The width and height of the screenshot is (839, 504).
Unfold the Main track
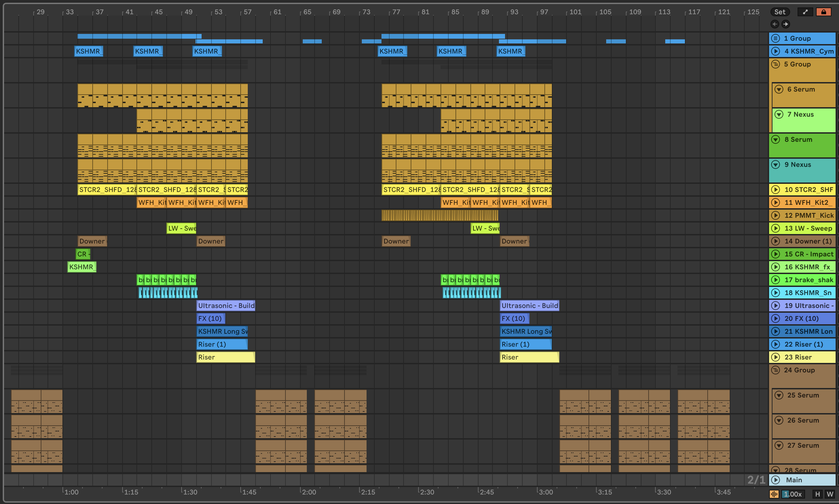pos(776,480)
